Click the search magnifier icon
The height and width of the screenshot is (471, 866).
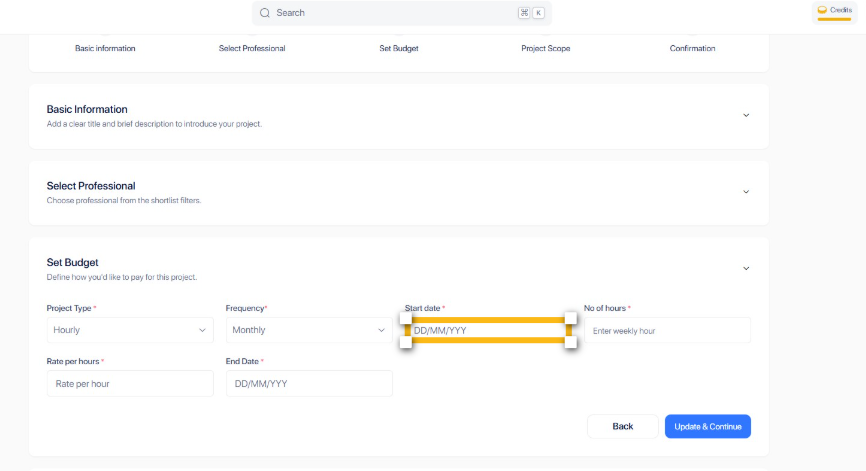(265, 13)
